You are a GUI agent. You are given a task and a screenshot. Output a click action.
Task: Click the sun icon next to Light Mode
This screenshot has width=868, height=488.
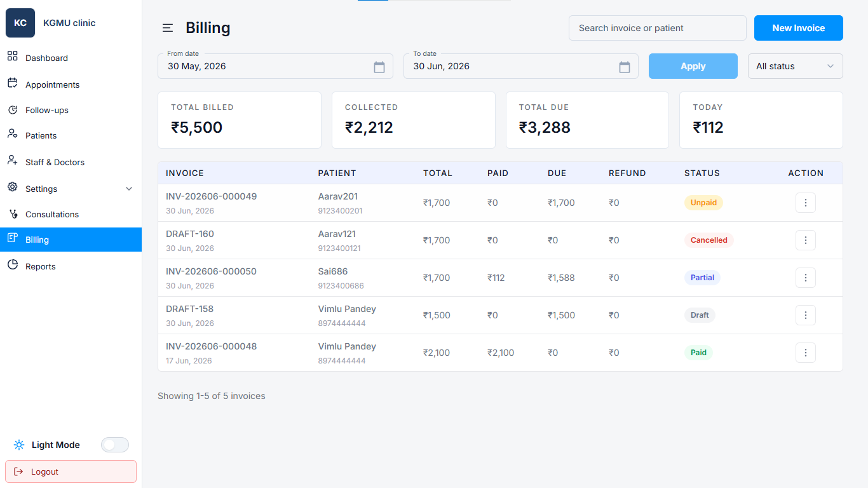tap(20, 445)
